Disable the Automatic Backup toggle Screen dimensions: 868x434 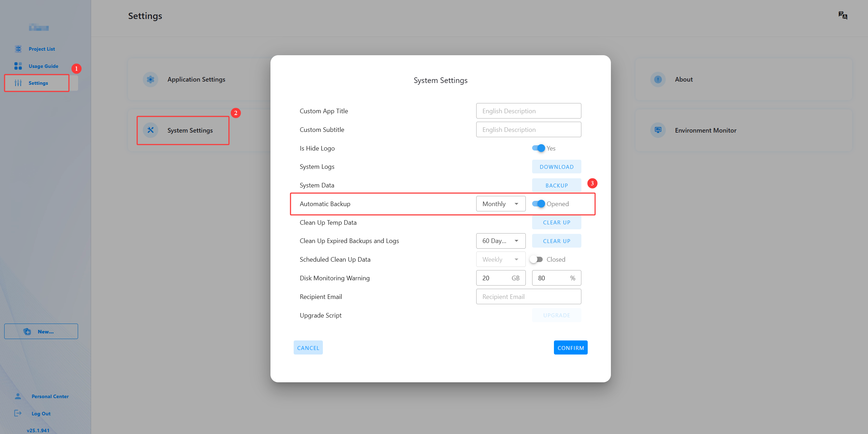[538, 204]
